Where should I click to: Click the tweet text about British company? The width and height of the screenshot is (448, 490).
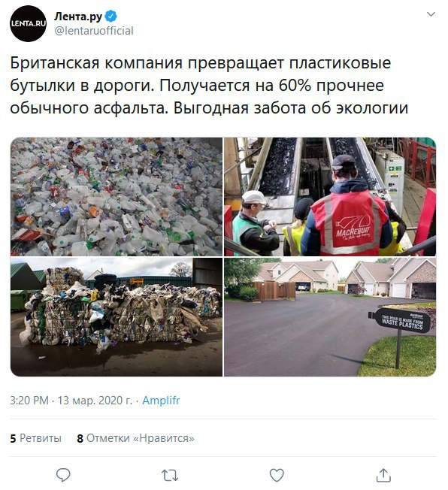(x=209, y=86)
